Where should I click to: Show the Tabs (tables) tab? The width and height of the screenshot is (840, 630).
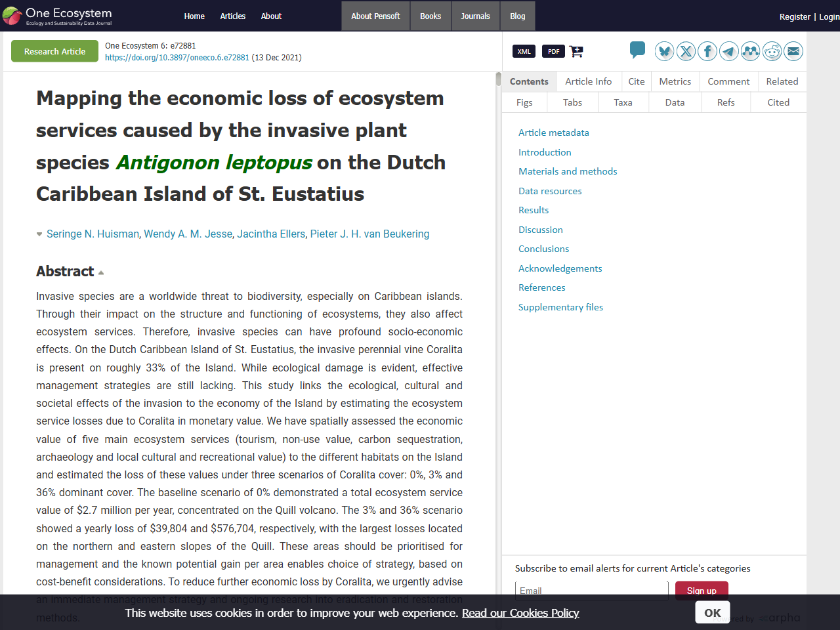(x=572, y=102)
